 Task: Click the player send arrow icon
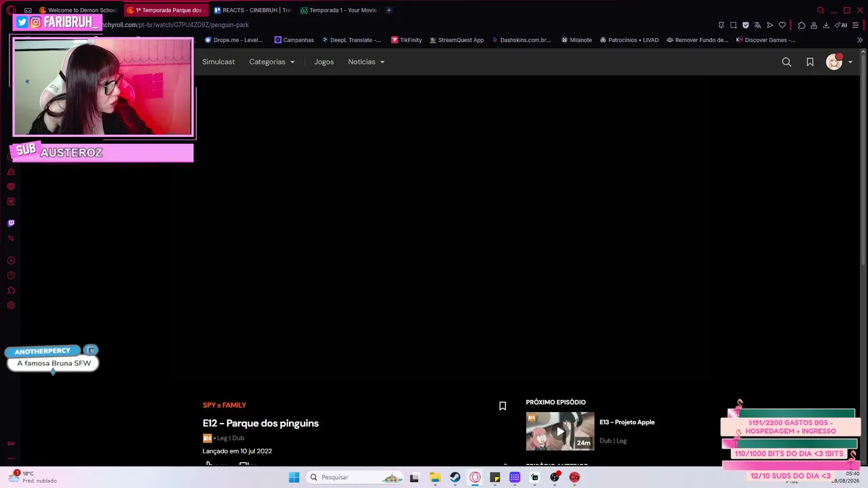click(x=770, y=25)
